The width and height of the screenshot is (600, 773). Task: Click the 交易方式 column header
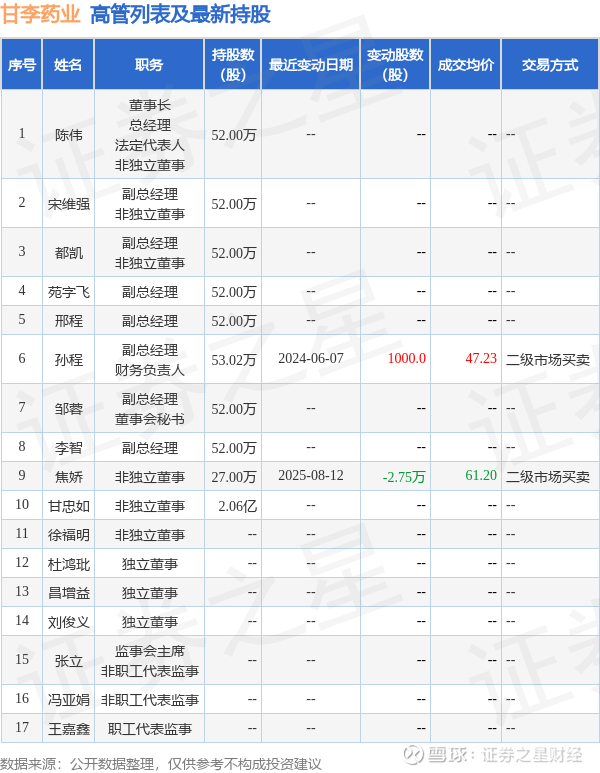tap(550, 65)
